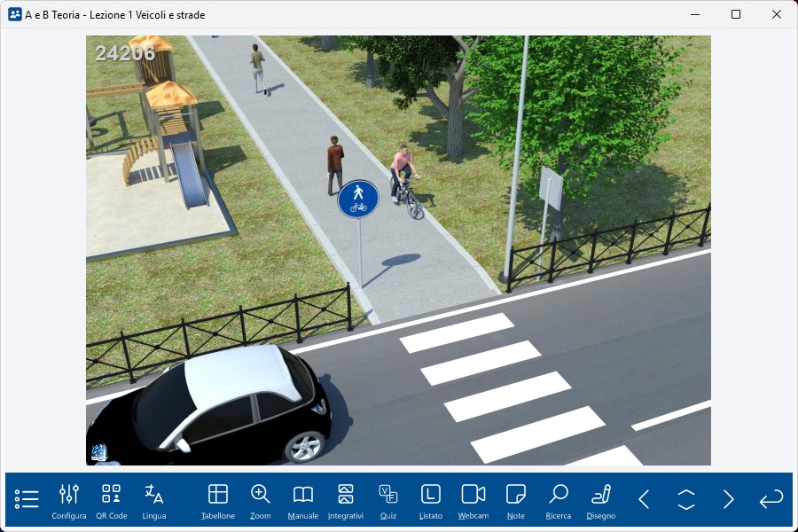This screenshot has width=798, height=532.
Task: Go to next slide arrow
Action: click(x=728, y=499)
